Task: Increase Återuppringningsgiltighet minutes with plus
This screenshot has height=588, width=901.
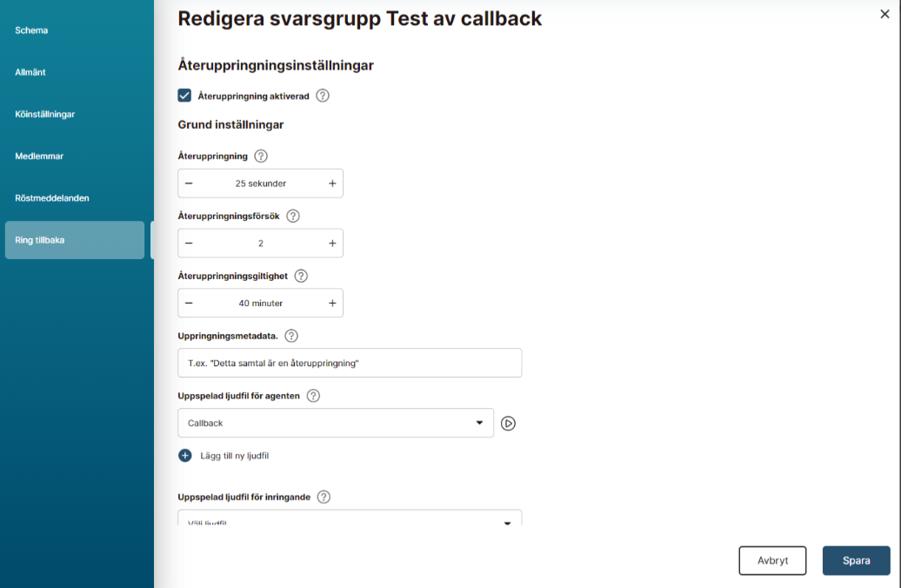Action: (x=332, y=304)
